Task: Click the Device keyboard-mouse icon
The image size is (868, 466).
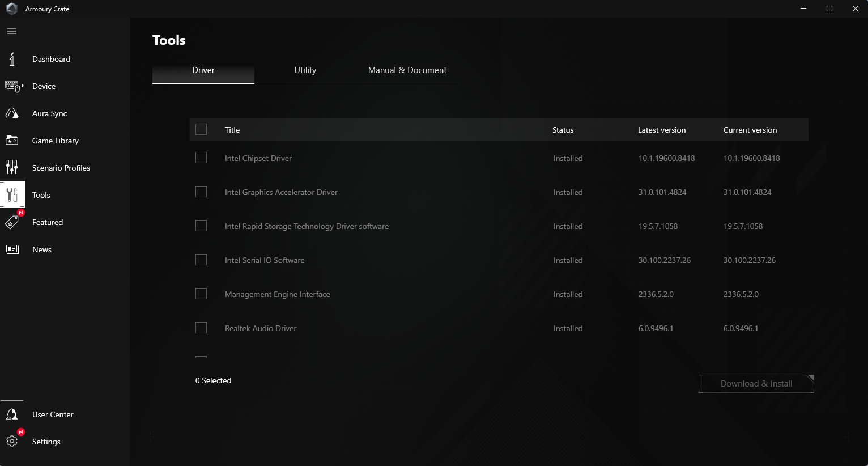Action: tap(12, 86)
